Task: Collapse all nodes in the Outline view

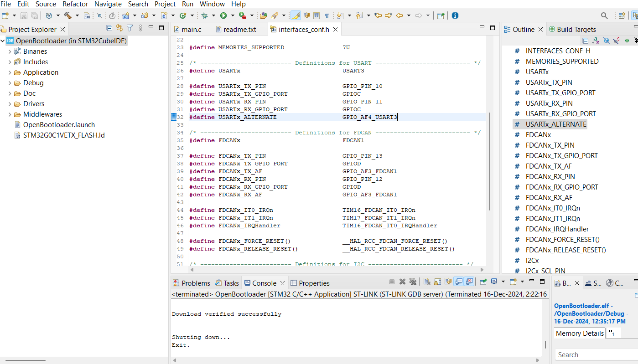Action: 586,41
